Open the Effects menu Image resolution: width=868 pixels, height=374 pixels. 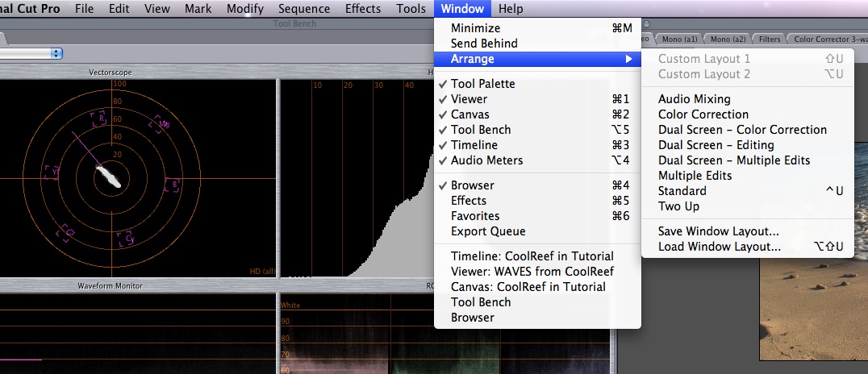pyautogui.click(x=362, y=9)
